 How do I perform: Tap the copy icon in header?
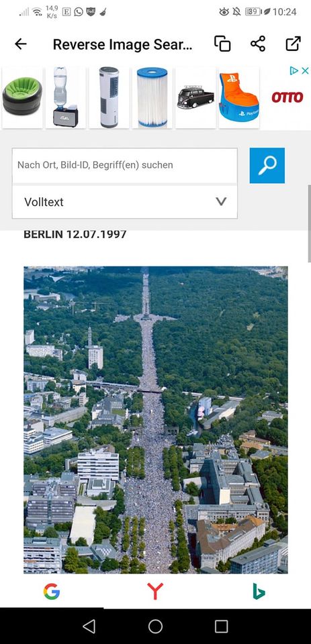pos(222,44)
